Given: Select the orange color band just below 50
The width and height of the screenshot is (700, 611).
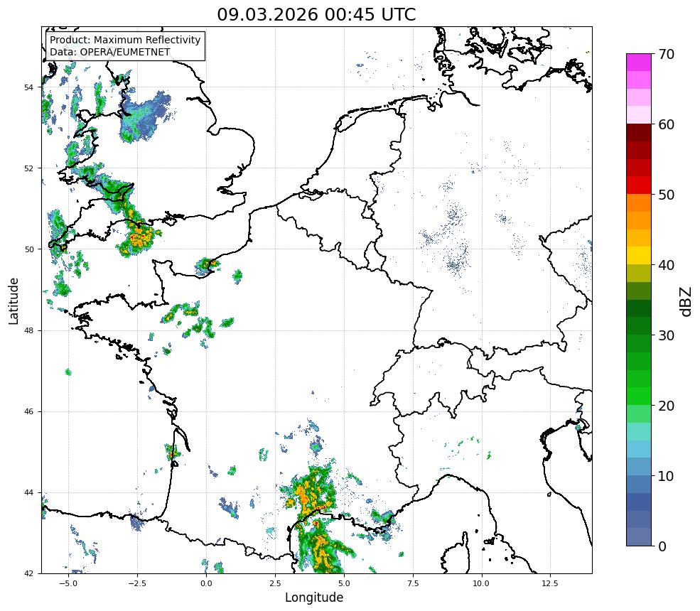Looking at the screenshot, I should pyautogui.click(x=639, y=202).
